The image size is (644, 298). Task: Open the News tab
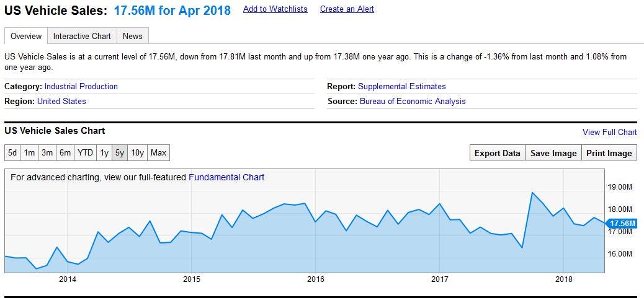[132, 36]
